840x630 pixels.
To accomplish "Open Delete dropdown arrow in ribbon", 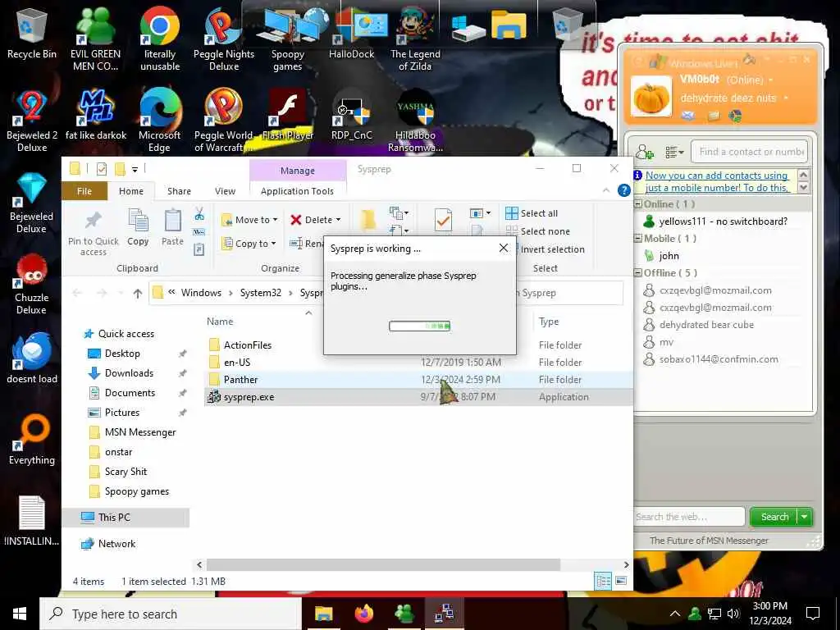I will point(338,220).
